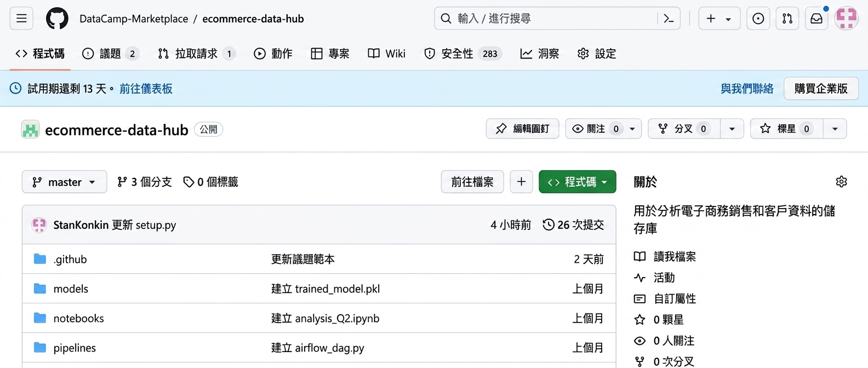This screenshot has width=868, height=368.
Task: Go to the GitHub homepage logo
Action: point(57,19)
